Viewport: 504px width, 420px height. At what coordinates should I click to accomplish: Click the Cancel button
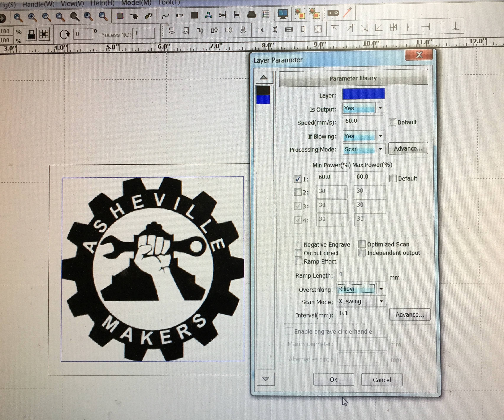coord(382,380)
